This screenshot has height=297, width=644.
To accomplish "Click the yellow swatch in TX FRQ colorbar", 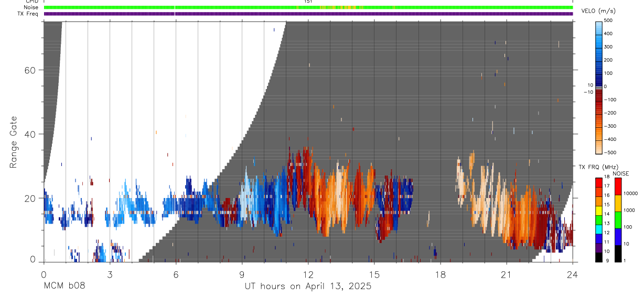I will (599, 211).
